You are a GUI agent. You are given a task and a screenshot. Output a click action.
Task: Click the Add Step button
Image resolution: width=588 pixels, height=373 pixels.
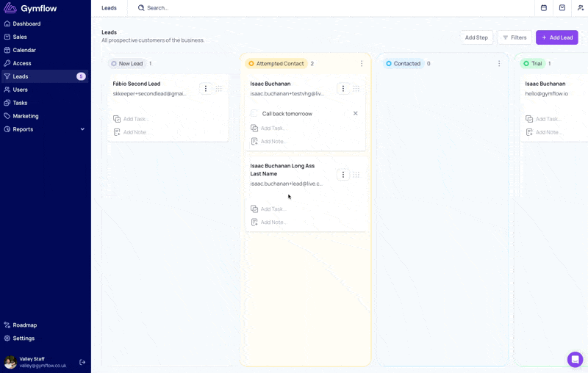coord(476,37)
